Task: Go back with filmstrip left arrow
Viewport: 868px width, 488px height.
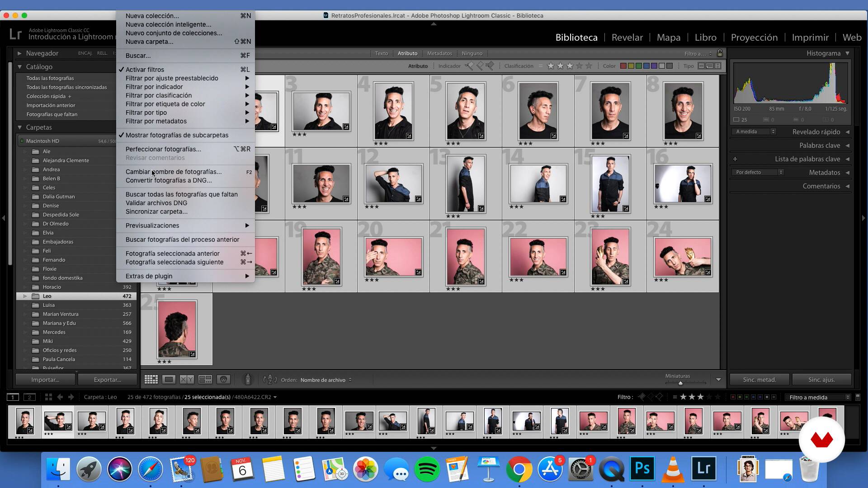Action: tap(60, 397)
